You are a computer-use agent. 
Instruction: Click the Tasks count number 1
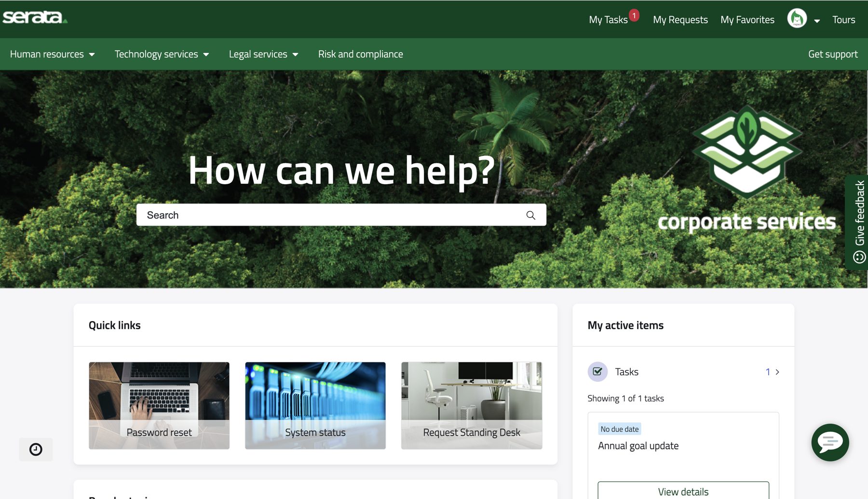pyautogui.click(x=768, y=372)
